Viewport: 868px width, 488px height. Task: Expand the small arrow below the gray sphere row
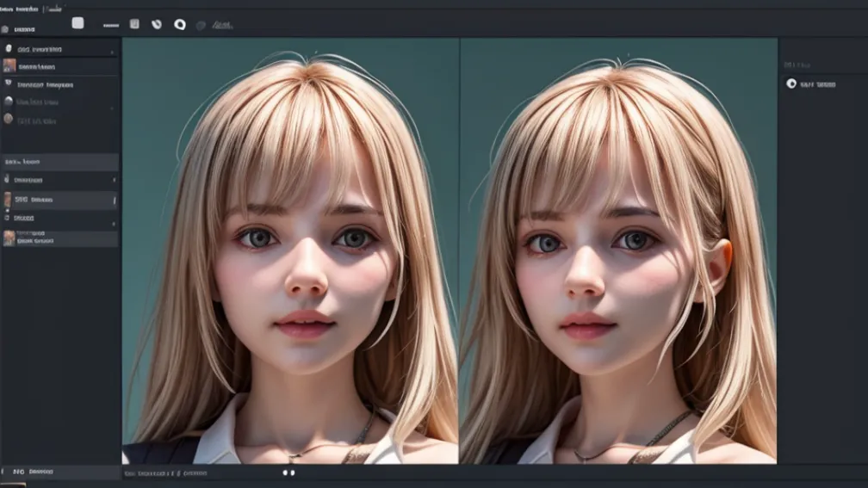pos(112,108)
